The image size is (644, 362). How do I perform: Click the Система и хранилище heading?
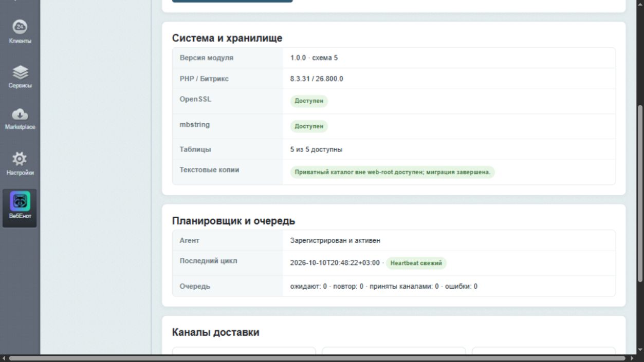227,38
